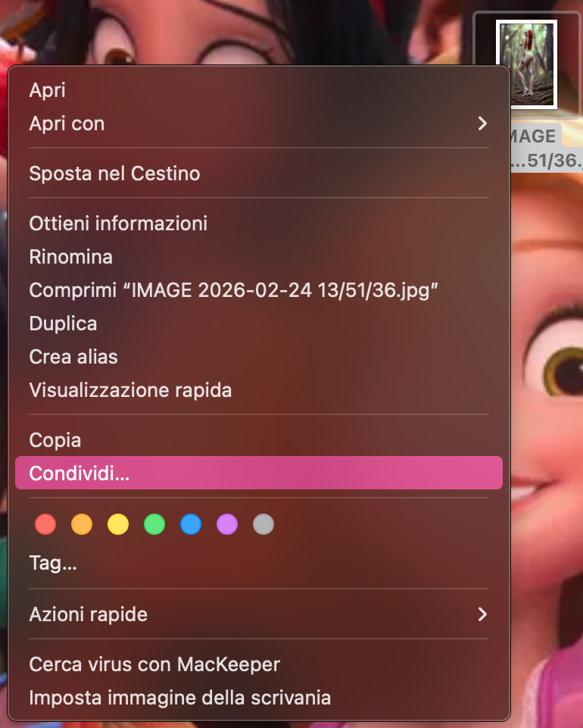Open Ottieni informazioni

coord(258,223)
